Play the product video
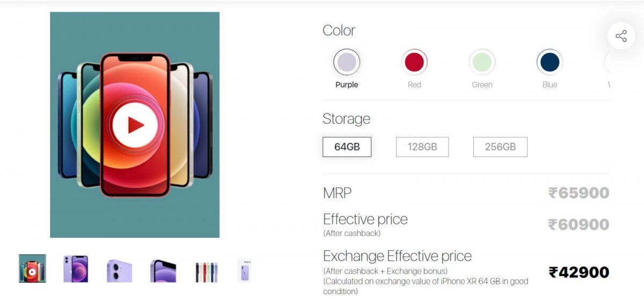 (135, 125)
